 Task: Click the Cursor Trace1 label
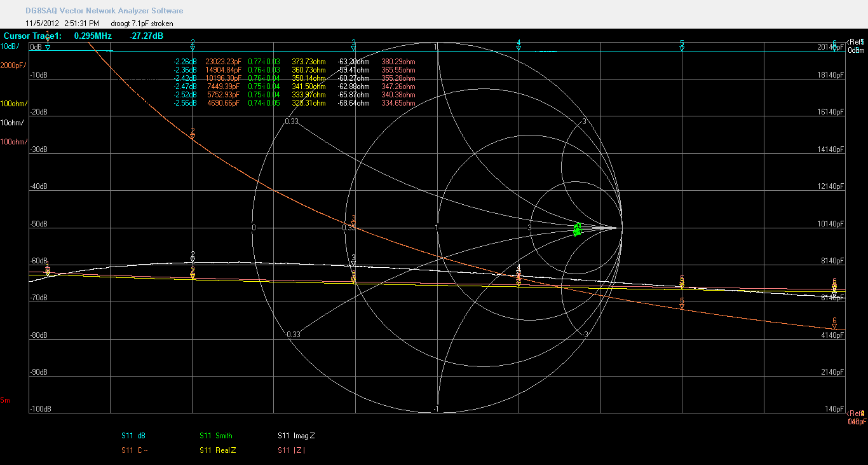(32, 36)
